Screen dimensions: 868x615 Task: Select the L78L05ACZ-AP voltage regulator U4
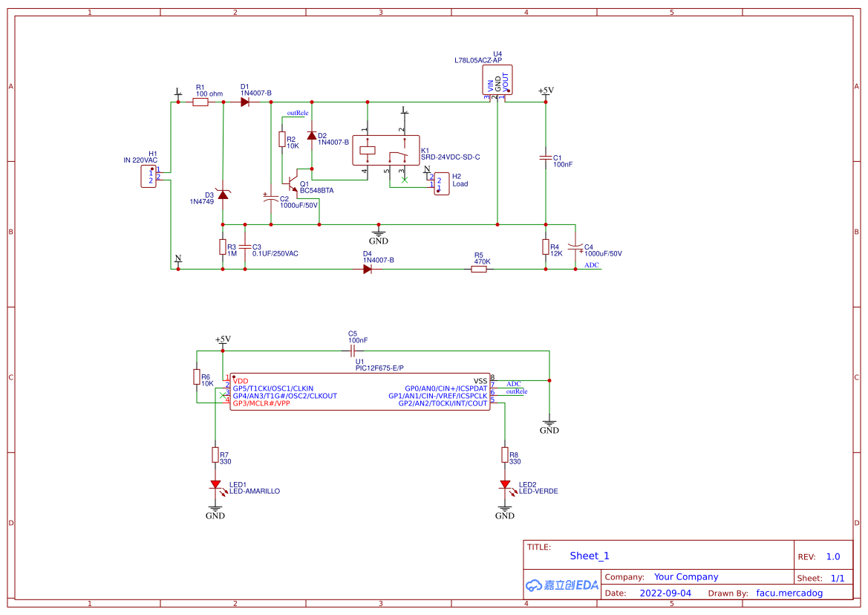[497, 80]
